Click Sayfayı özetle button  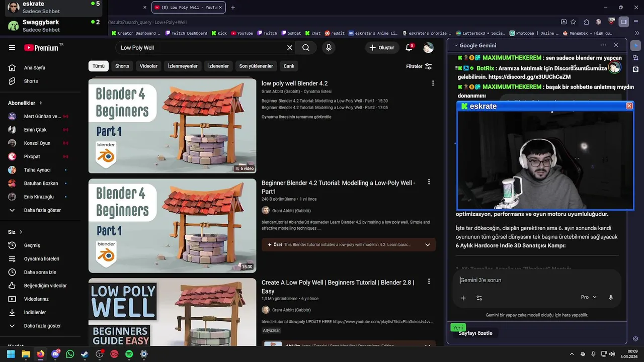(x=475, y=333)
